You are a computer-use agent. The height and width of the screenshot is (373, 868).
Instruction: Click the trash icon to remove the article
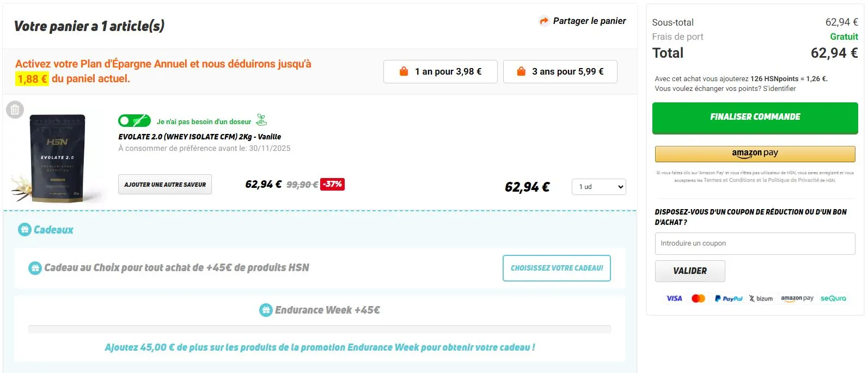(x=15, y=109)
